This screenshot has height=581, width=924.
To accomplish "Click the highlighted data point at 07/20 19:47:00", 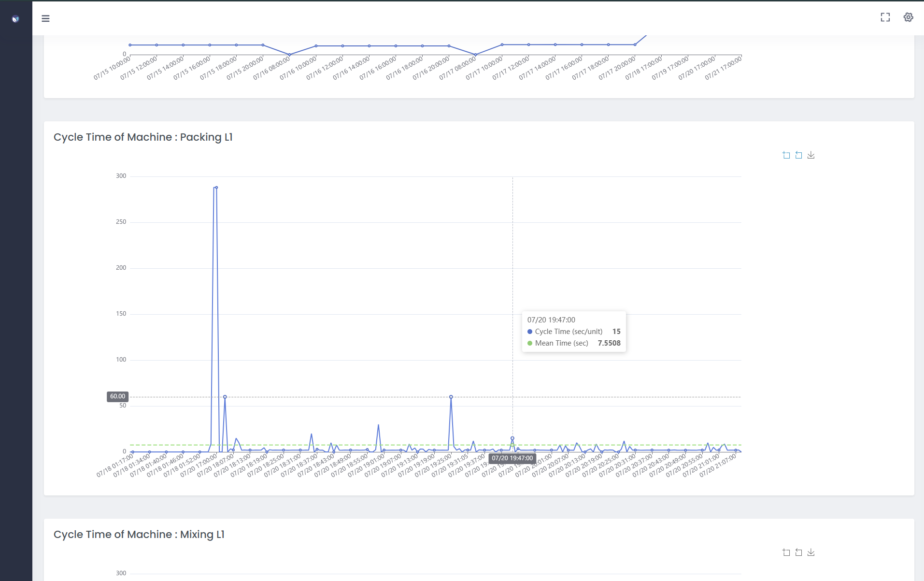I will pos(512,438).
